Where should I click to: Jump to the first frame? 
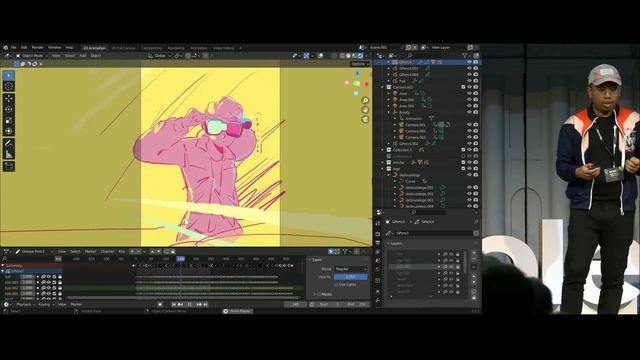click(x=173, y=304)
